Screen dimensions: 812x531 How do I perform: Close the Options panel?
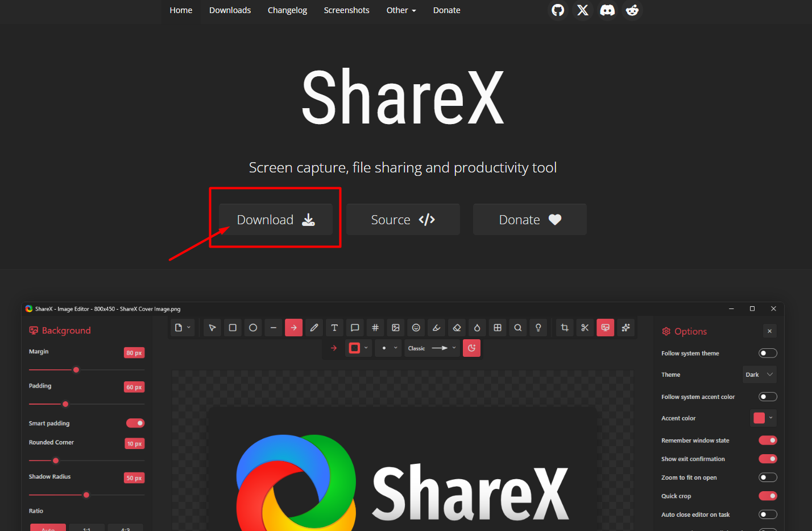[x=769, y=331]
